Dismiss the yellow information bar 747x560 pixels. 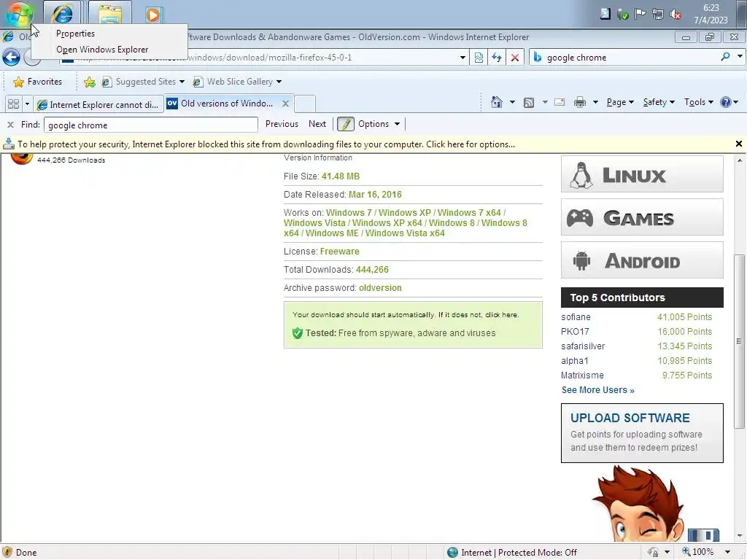tap(739, 144)
